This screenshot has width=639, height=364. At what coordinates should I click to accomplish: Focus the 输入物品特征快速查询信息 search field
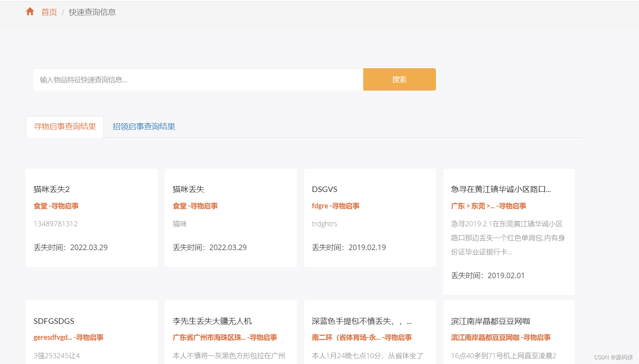(198, 80)
